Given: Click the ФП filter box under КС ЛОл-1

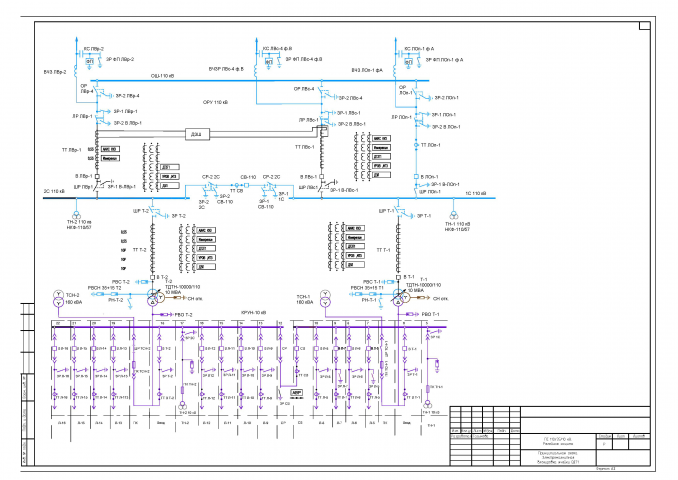Looking at the screenshot, I should pyautogui.click(x=408, y=62).
